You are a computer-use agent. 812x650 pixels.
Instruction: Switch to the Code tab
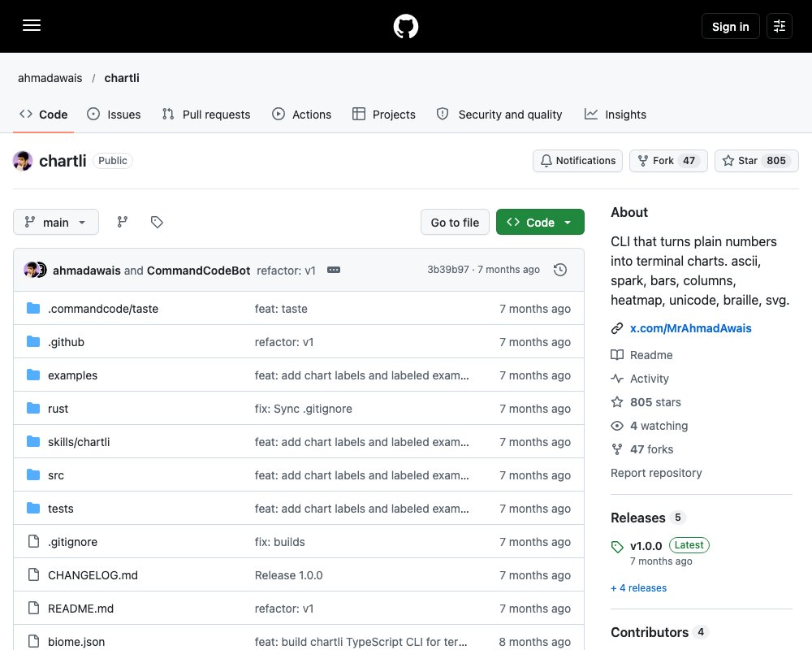[44, 115]
